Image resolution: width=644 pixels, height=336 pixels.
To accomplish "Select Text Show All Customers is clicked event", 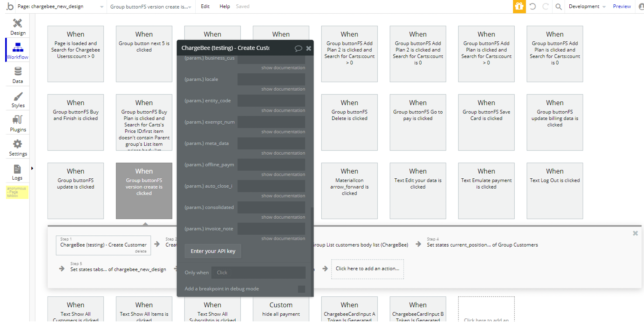I will tap(76, 309).
